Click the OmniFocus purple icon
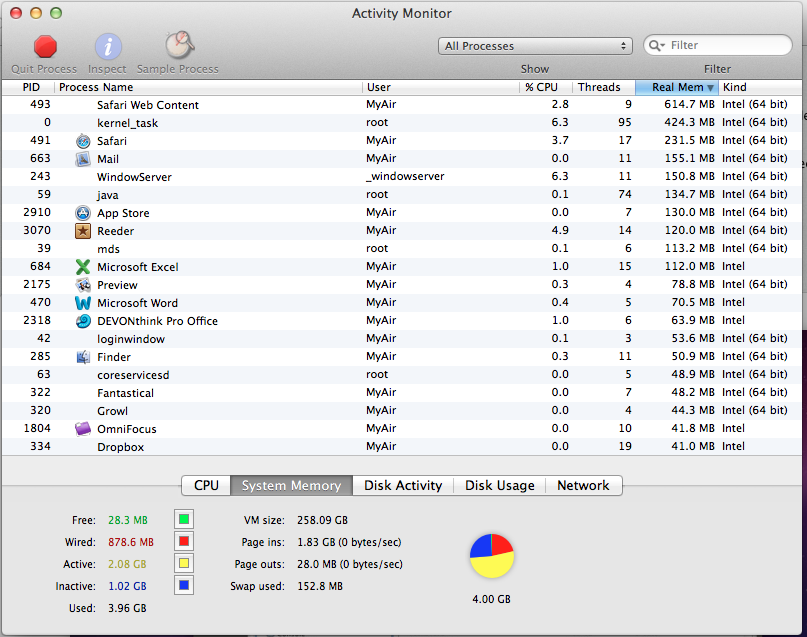Viewport: 807px width, 637px height. click(83, 429)
